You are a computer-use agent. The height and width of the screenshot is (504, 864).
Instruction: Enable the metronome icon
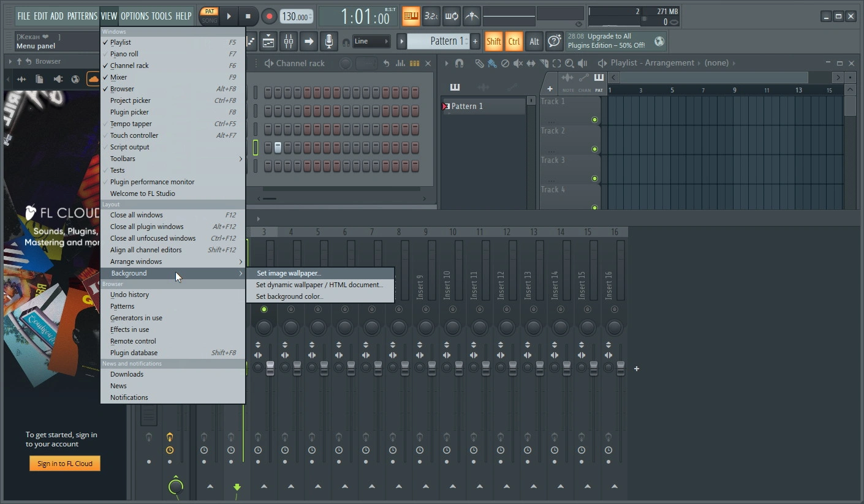click(x=471, y=17)
